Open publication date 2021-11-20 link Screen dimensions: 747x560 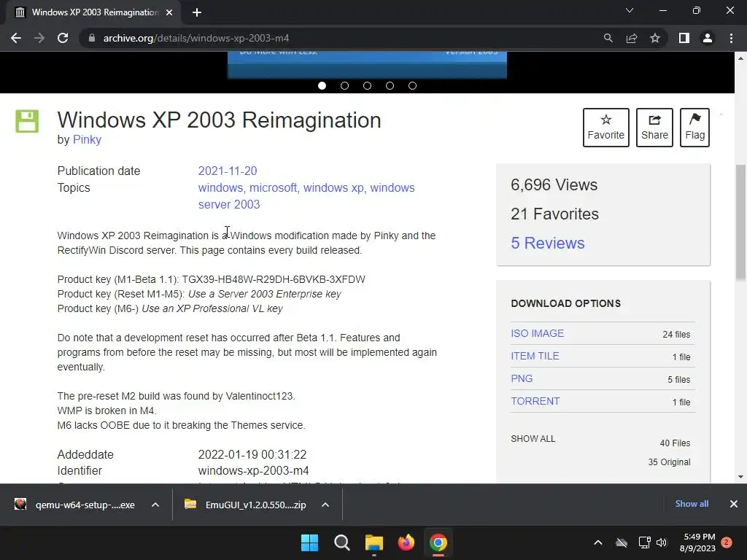228,171
